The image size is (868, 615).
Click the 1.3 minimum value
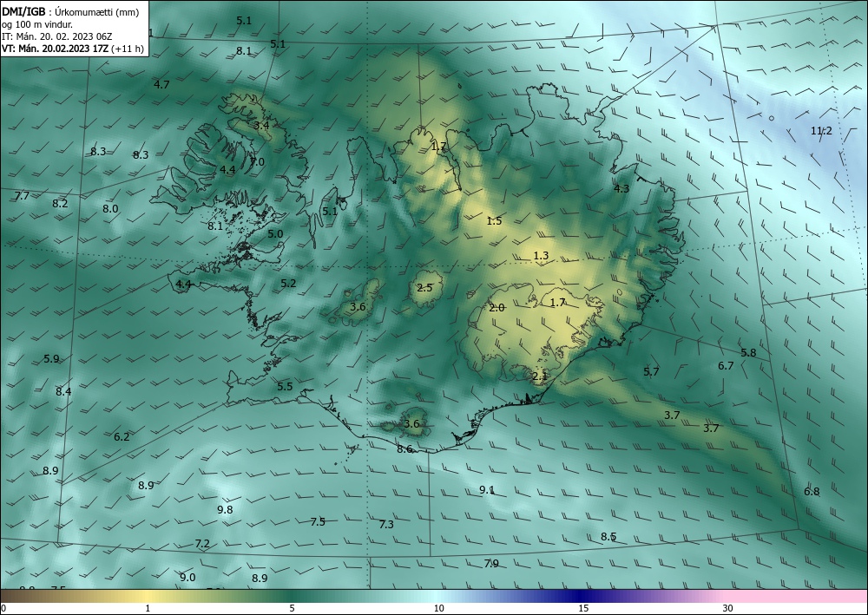pos(541,256)
